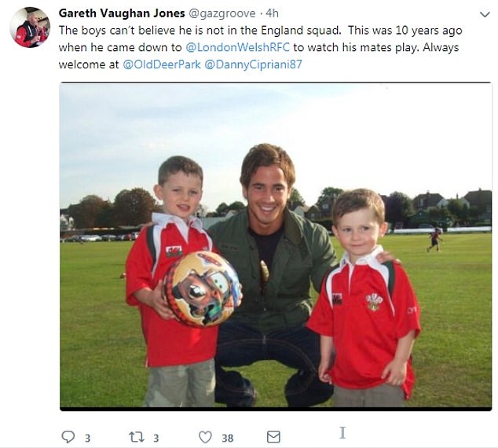Image resolution: width=498 pixels, height=448 pixels.
Task: Open the @OldDeerPark mention link
Action: 162,64
